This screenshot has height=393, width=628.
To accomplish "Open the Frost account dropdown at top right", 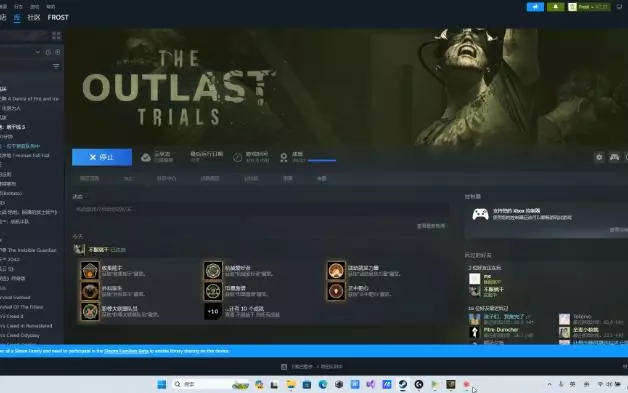I will point(589,7).
